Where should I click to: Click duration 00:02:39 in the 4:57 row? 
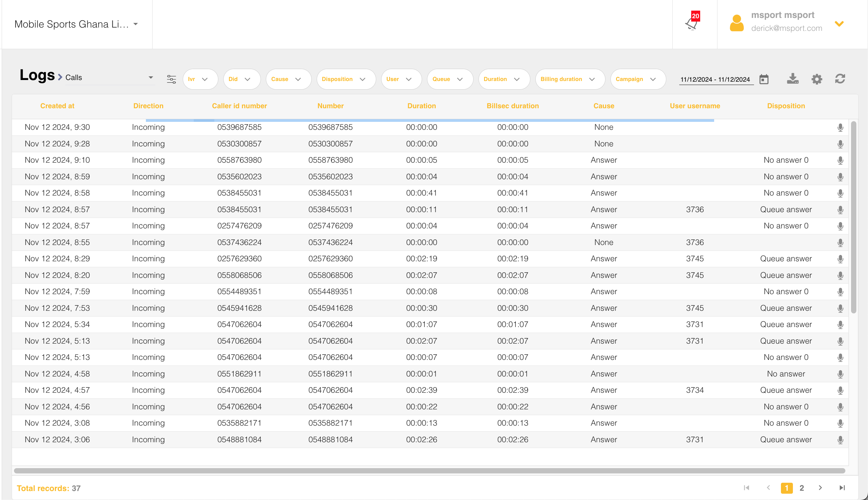[422, 390]
